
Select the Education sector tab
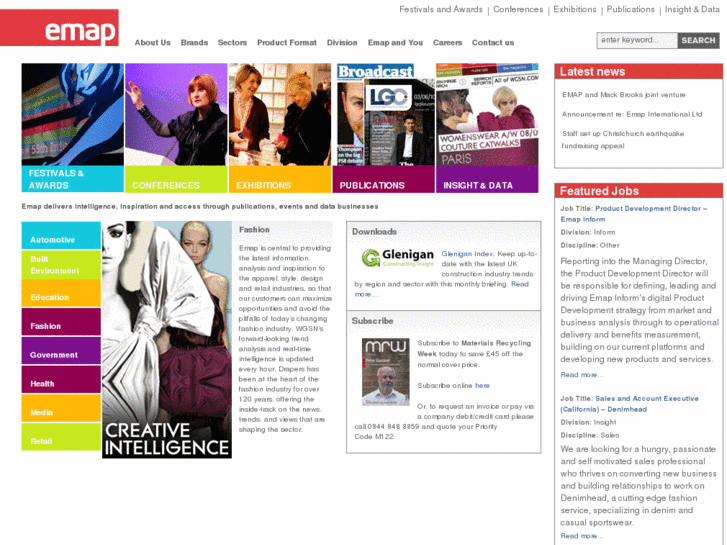click(61, 293)
